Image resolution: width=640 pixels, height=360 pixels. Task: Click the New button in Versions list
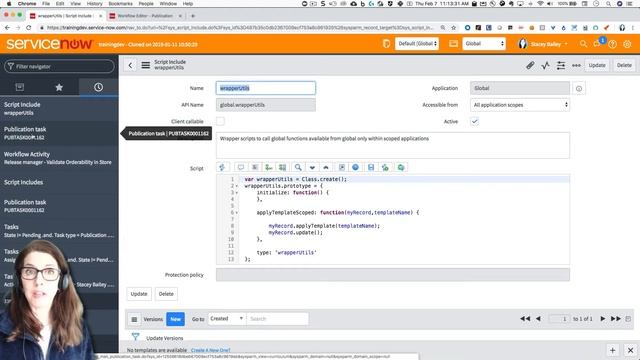[x=176, y=319]
